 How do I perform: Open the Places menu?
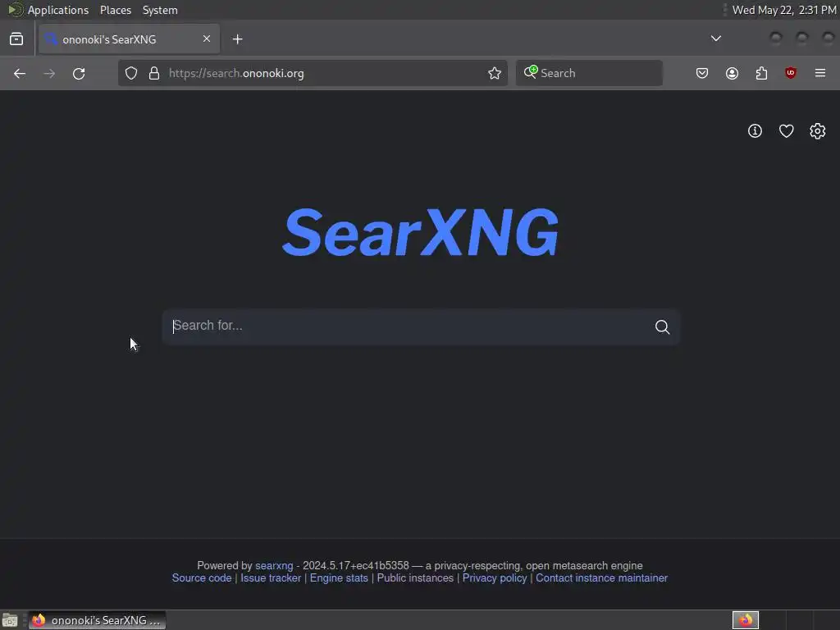[x=116, y=10]
